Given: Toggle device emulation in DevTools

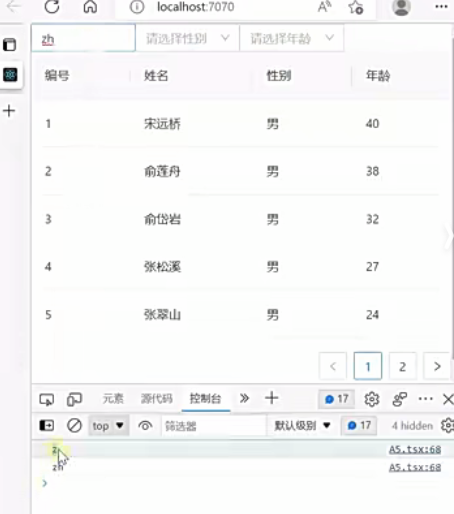Looking at the screenshot, I should coord(74,399).
